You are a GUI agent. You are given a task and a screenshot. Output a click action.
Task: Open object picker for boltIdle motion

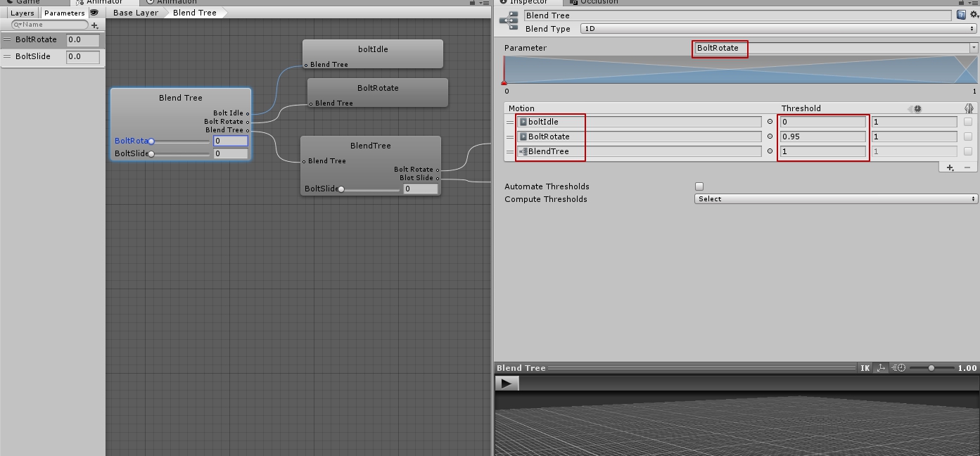coord(770,122)
